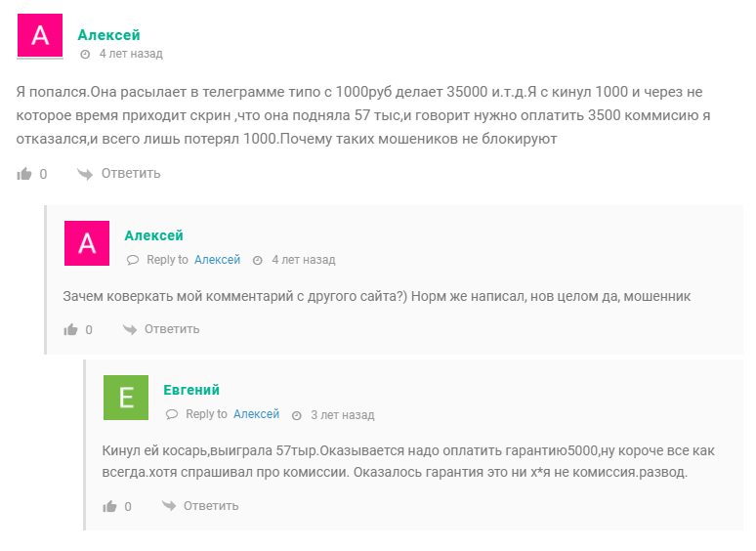
Task: Click the pink avatar of the top comment
Action: point(40,37)
